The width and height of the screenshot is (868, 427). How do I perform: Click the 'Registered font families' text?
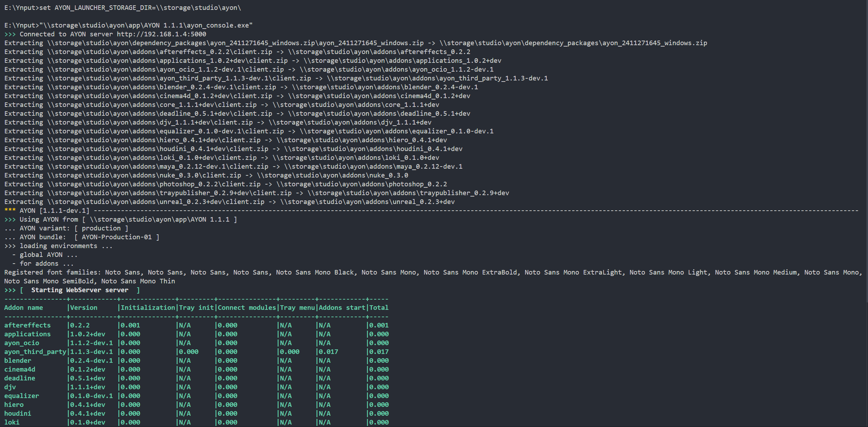(x=53, y=272)
